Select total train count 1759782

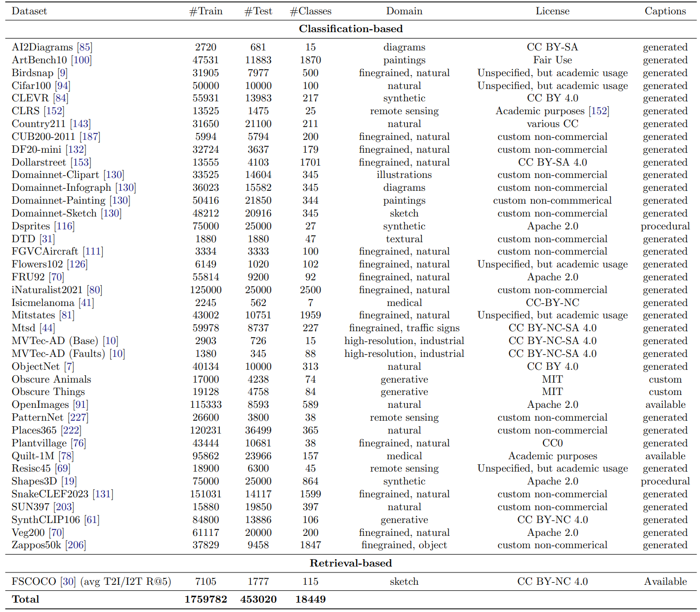(x=206, y=599)
